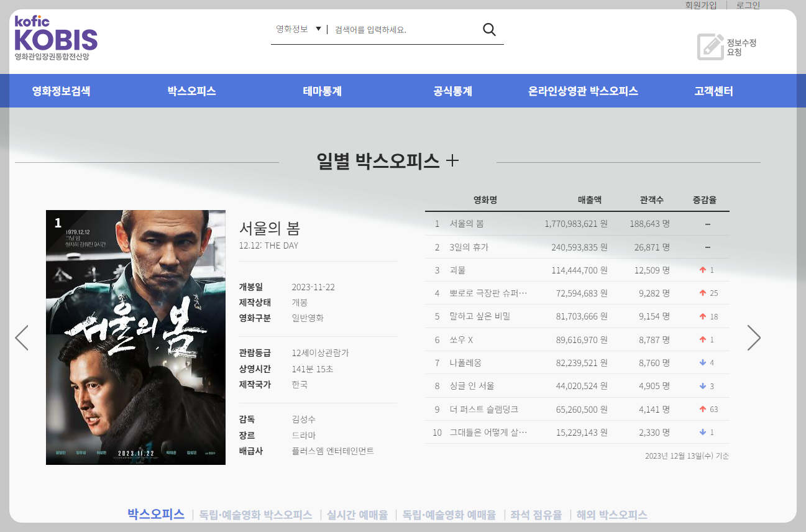The width and height of the screenshot is (806, 532).
Task: Select the 독립·예술영화 예매율 tab
Action: pos(449,515)
